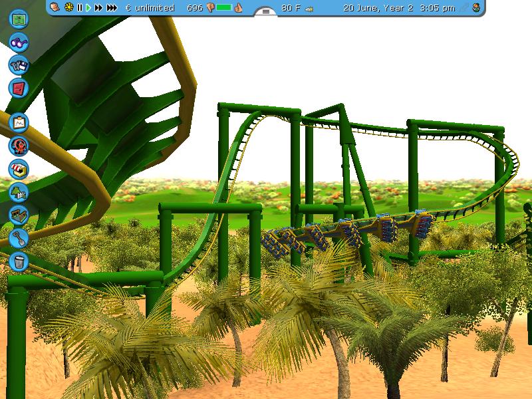Open park management clipboard chart icon
532x399 pixels.
(19, 123)
